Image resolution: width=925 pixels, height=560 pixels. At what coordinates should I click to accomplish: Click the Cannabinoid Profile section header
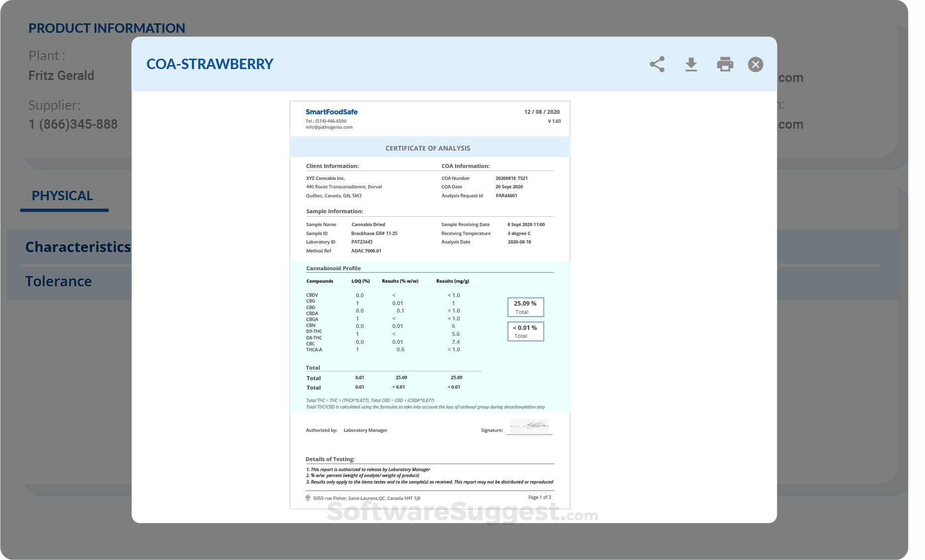[x=333, y=268]
